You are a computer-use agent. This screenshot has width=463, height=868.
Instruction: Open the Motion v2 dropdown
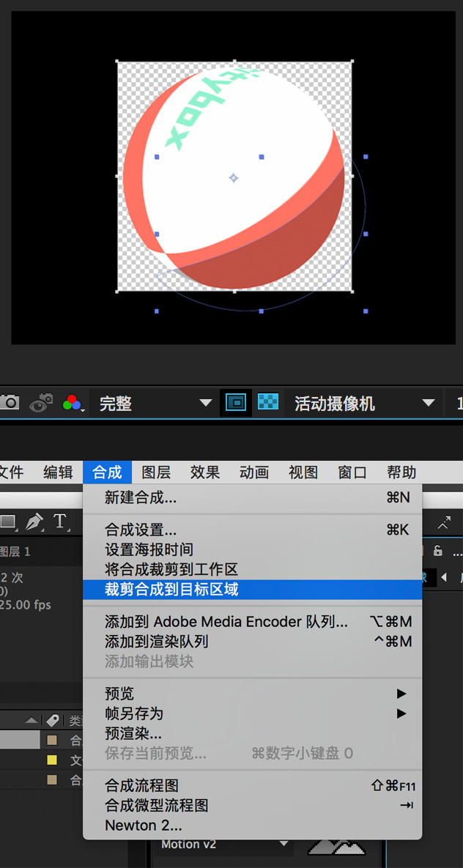pos(224,845)
